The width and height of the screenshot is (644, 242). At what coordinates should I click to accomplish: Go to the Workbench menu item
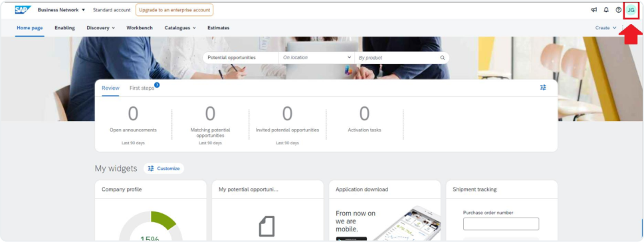140,28
